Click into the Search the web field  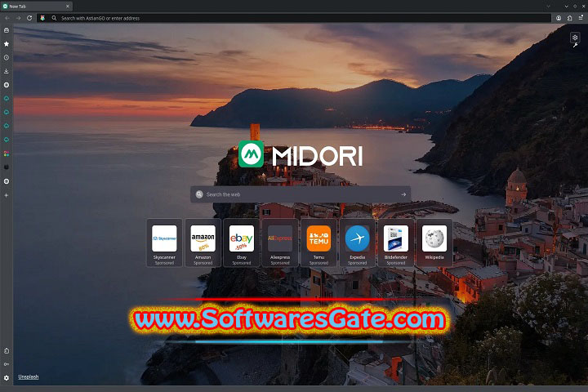[x=301, y=194]
